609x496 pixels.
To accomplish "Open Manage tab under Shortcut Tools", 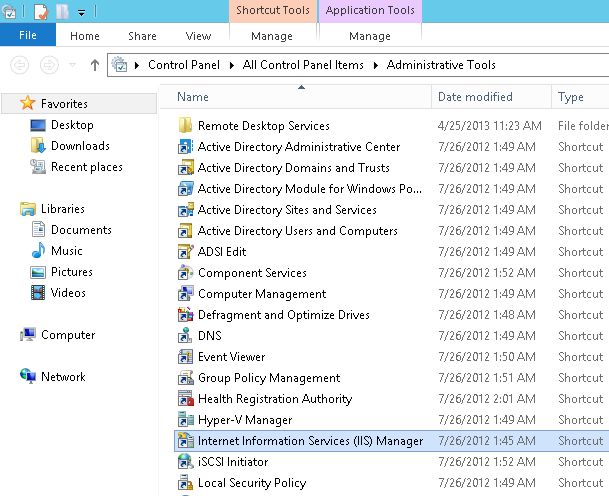I will pyautogui.click(x=272, y=36).
